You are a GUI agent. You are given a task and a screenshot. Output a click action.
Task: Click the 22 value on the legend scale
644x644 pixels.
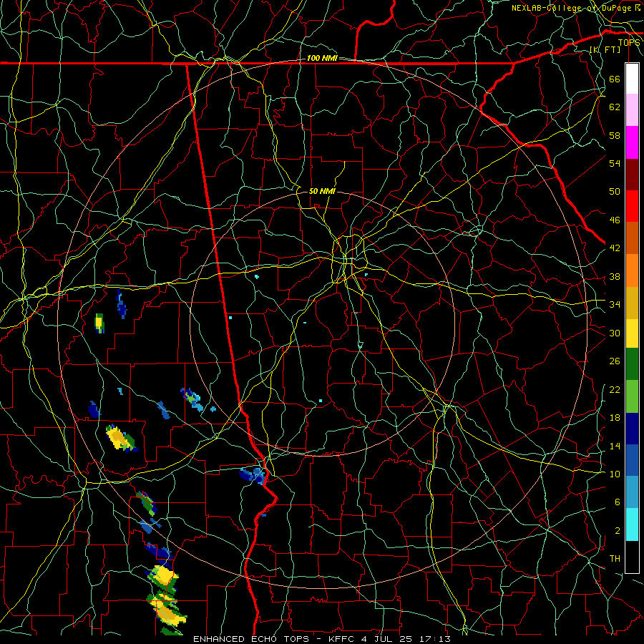[x=615, y=389]
